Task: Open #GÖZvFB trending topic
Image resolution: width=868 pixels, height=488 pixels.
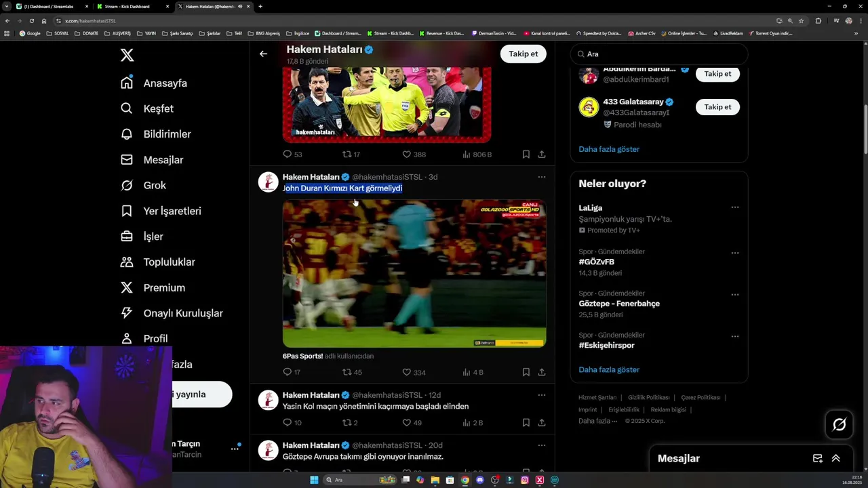Action: [x=597, y=262]
